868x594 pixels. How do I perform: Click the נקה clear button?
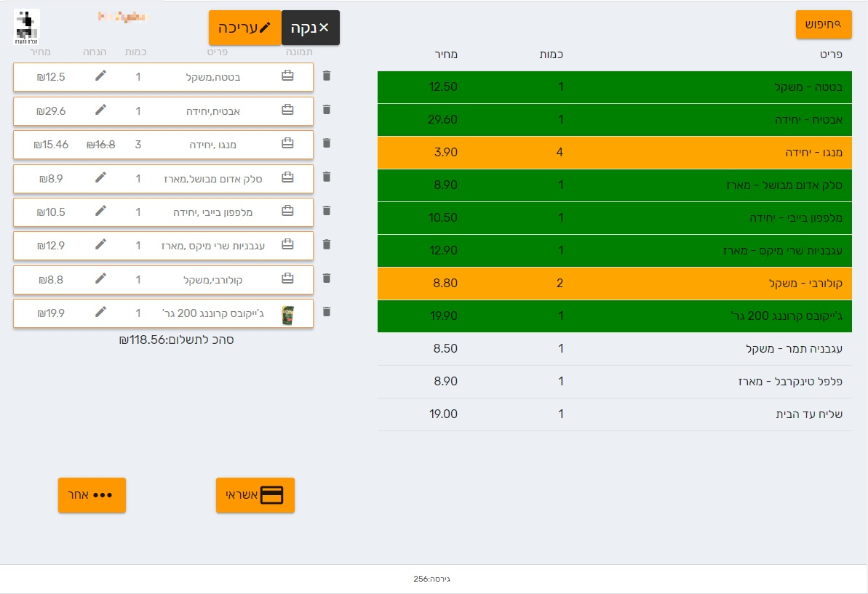(x=311, y=28)
